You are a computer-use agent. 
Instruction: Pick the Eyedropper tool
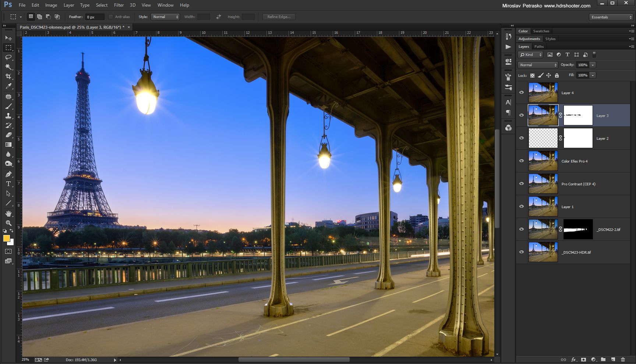[x=8, y=86]
